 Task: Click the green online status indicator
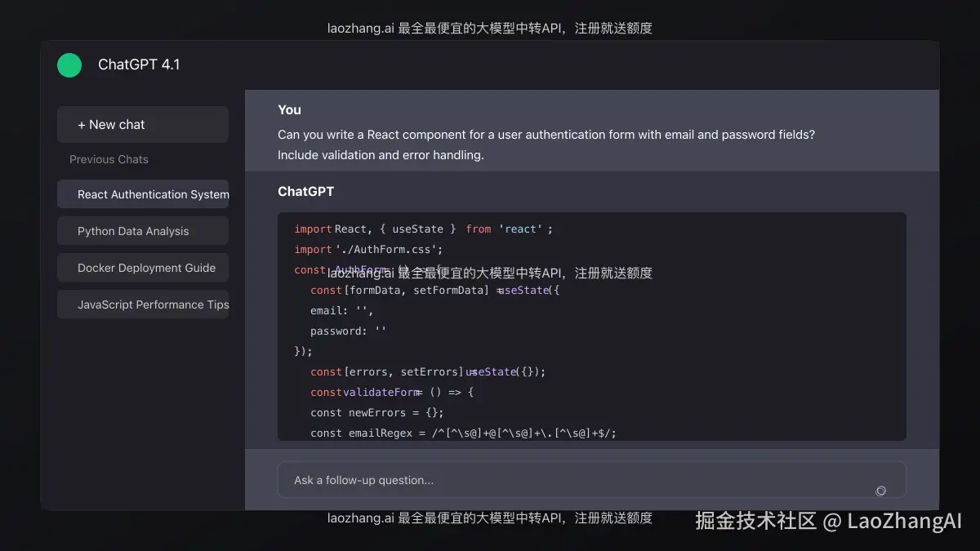(69, 65)
